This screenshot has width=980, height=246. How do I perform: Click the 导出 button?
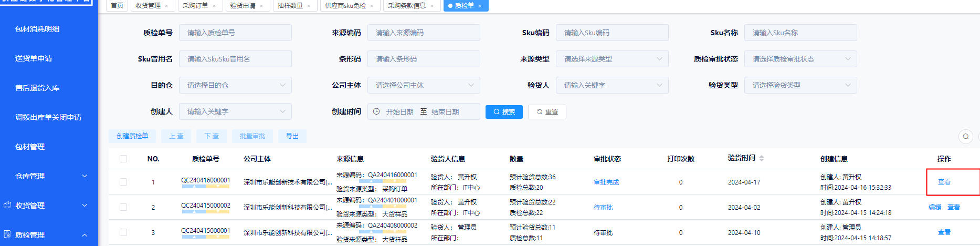coord(292,136)
